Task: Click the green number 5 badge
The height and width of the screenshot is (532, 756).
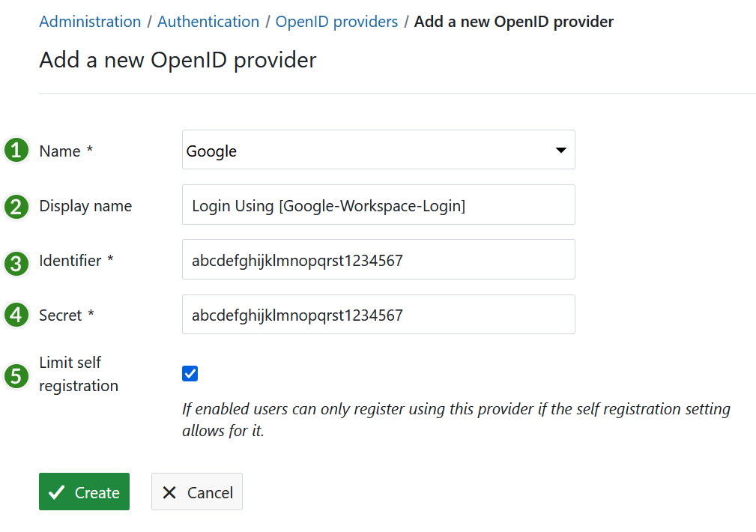Action: tap(16, 375)
